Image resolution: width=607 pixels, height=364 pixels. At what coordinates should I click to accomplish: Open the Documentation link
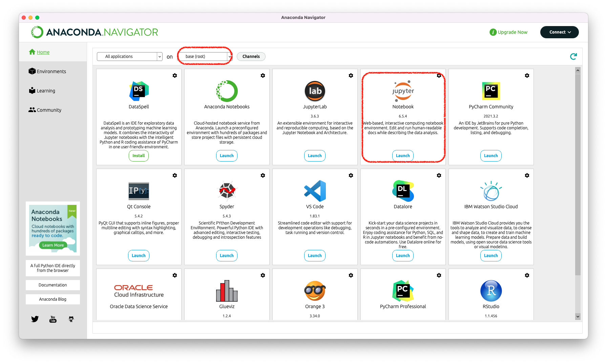tap(53, 285)
